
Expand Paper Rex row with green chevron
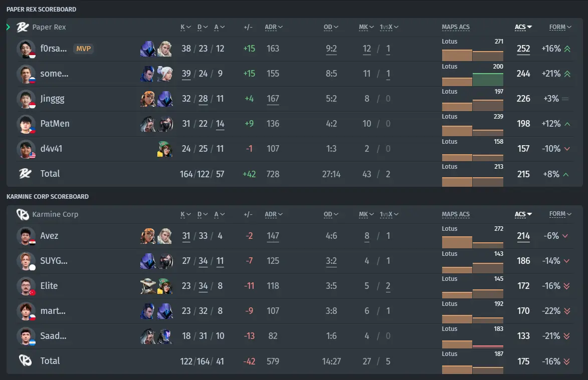tap(8, 27)
